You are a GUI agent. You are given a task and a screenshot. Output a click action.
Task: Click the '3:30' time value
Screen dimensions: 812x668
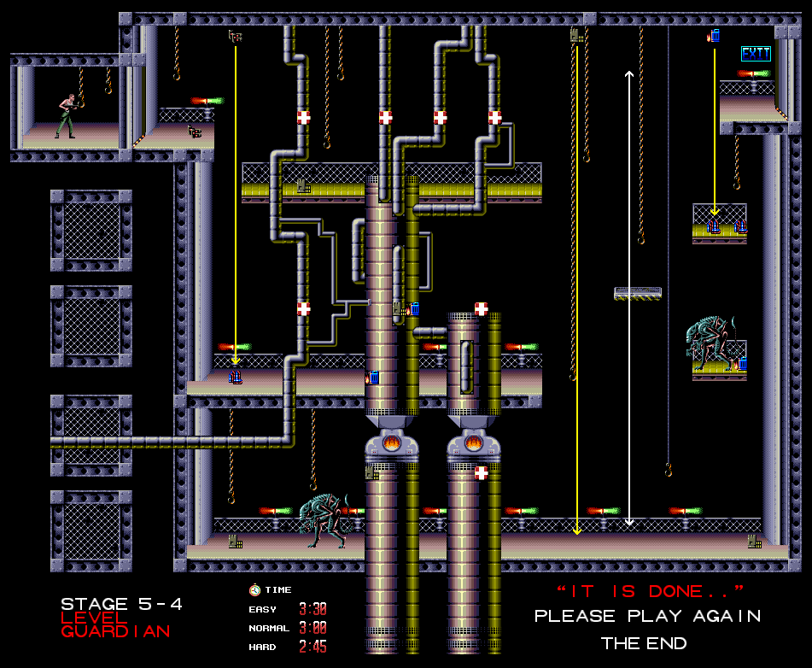(x=313, y=609)
